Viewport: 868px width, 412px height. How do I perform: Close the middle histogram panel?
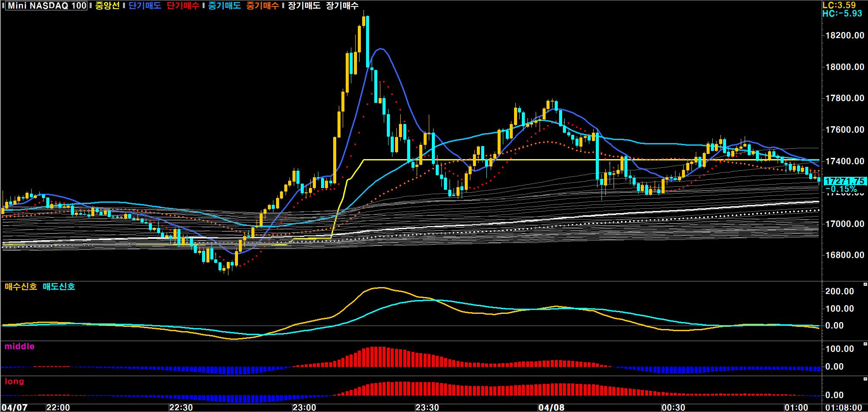click(865, 344)
